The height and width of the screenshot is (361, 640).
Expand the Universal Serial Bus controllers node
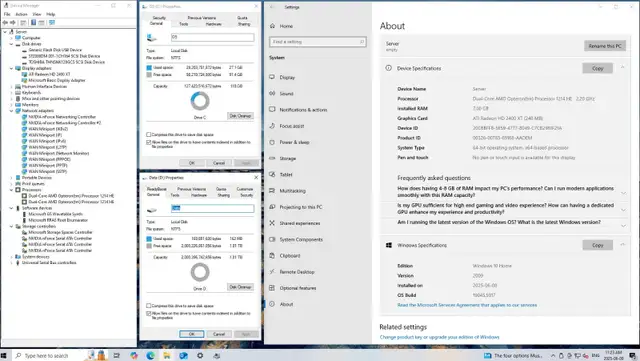tap(11, 263)
